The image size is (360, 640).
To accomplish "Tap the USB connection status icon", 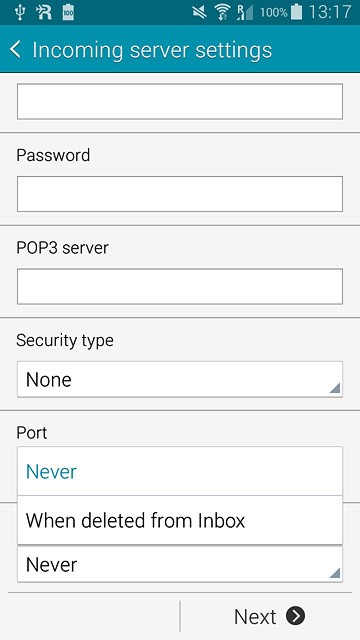I will [19, 12].
